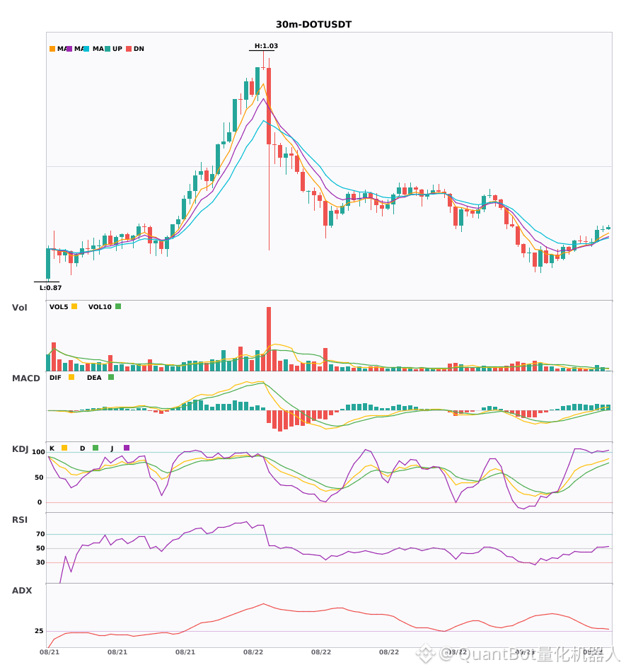Screen dimensions: 626x672
Task: Click the DEA legend text
Action: coord(94,378)
